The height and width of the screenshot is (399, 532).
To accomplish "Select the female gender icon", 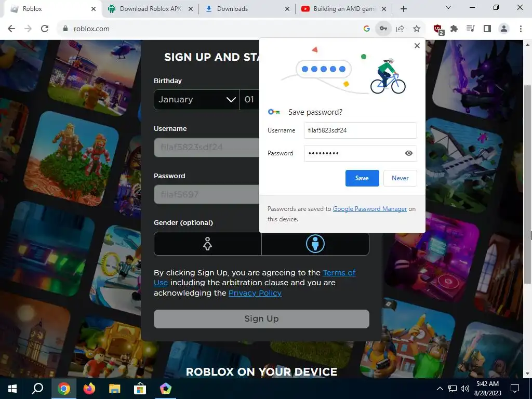I will (207, 244).
